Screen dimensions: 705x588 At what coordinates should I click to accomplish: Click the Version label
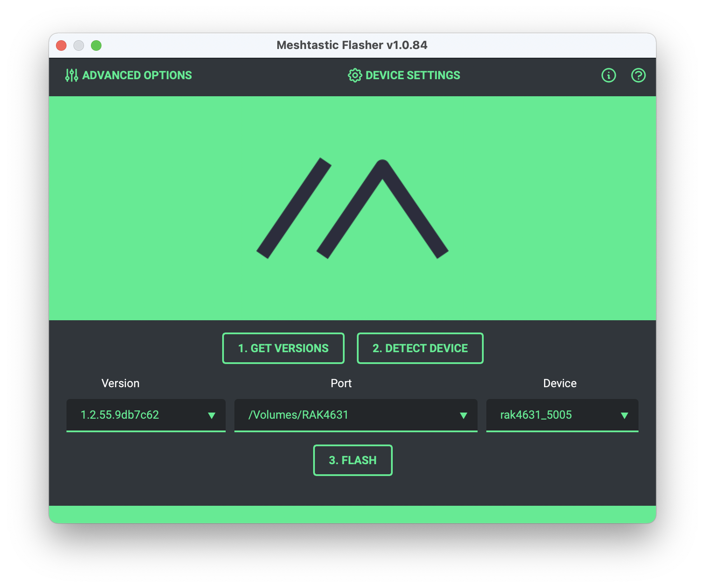point(120,383)
